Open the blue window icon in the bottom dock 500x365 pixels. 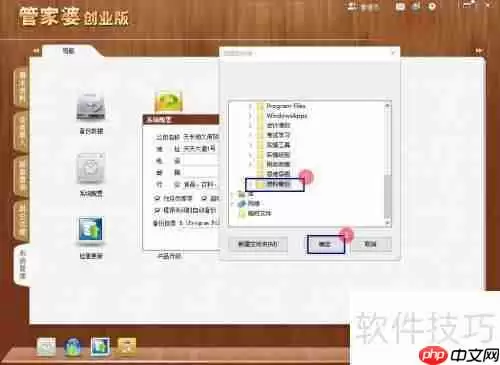[x=100, y=346]
